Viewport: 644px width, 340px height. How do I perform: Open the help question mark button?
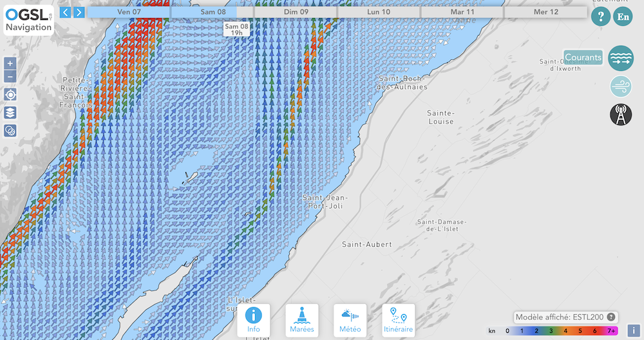click(600, 16)
